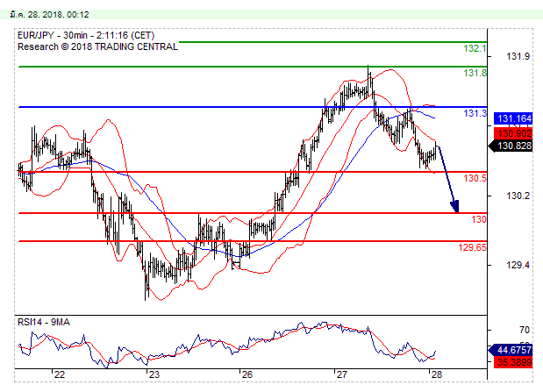Click the date header at top left
The image size is (543, 392).
(41, 15)
